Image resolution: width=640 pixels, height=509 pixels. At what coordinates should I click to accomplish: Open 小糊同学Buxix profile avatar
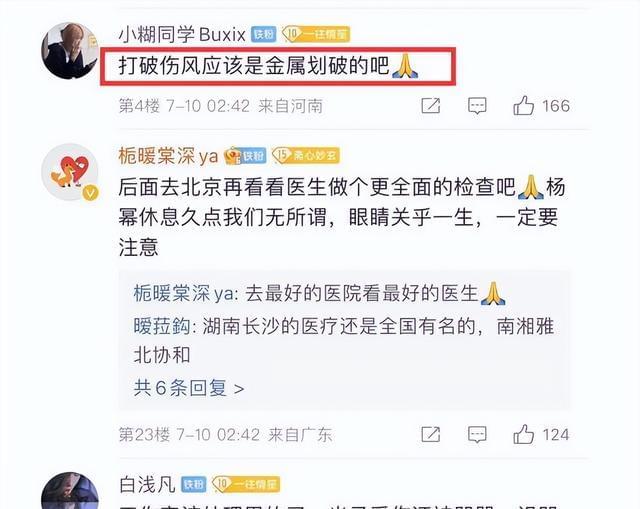pyautogui.click(x=70, y=50)
